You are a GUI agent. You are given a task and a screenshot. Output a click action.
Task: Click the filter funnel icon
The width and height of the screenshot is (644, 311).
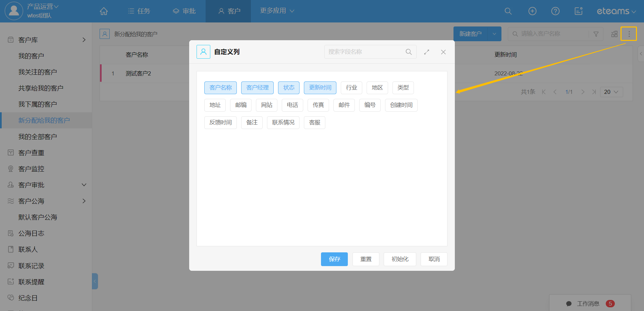click(596, 34)
